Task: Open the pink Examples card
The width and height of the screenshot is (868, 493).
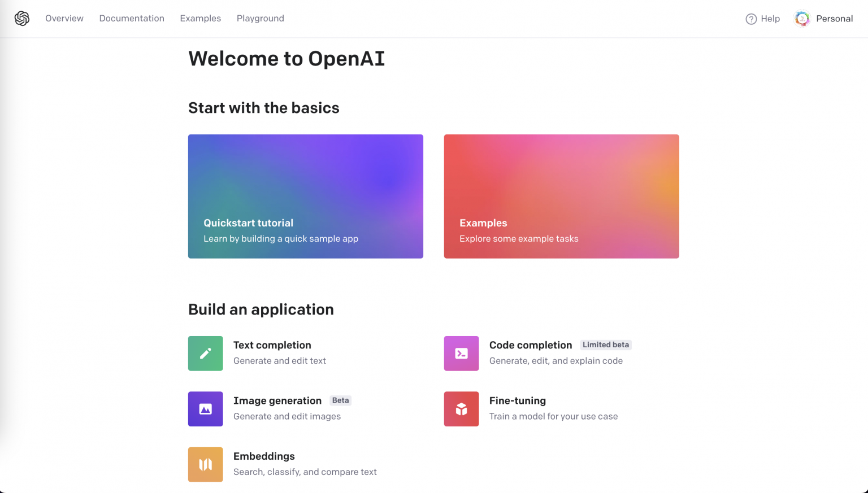Action: 561,196
